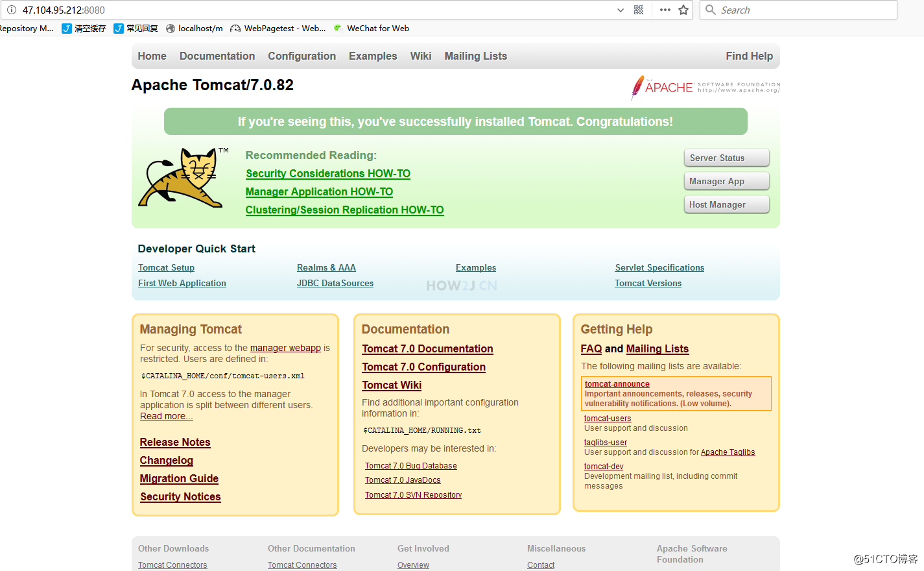This screenshot has width=924, height=571.
Task: Click Find Help in the top nav
Action: tap(750, 56)
